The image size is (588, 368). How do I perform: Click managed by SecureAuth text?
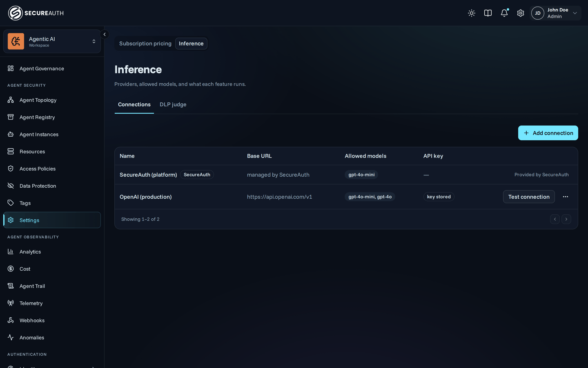click(x=278, y=175)
